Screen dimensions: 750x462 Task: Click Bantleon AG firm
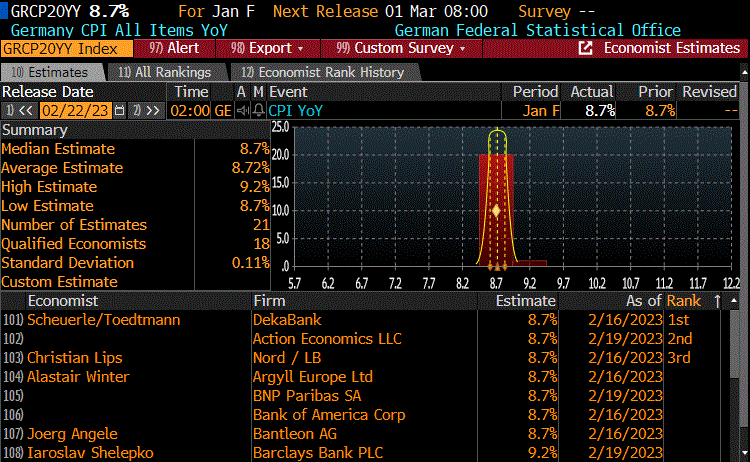(x=295, y=434)
